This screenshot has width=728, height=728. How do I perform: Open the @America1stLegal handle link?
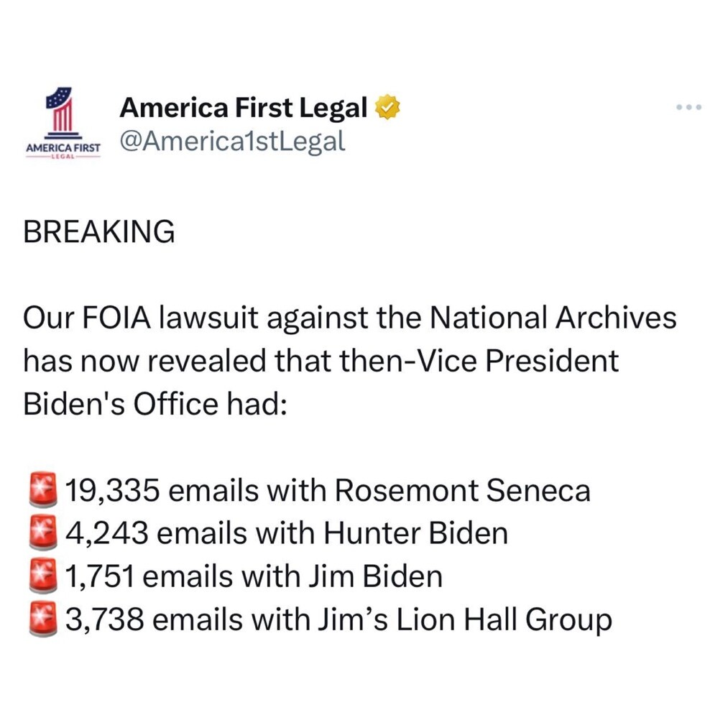(233, 141)
